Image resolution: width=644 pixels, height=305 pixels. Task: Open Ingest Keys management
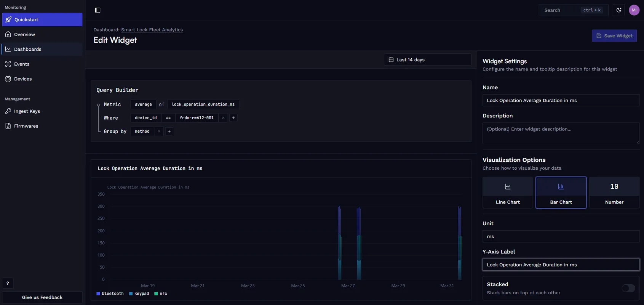point(42,111)
